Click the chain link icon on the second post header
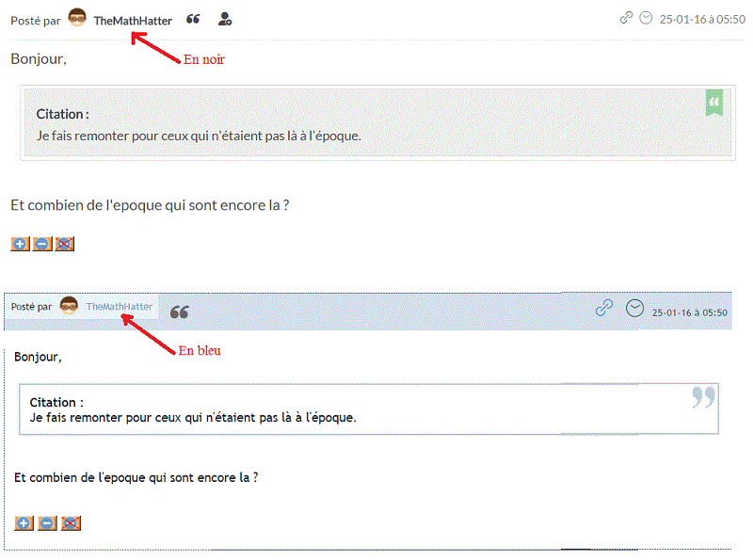Viewport: 753px width, 560px height. click(x=602, y=307)
